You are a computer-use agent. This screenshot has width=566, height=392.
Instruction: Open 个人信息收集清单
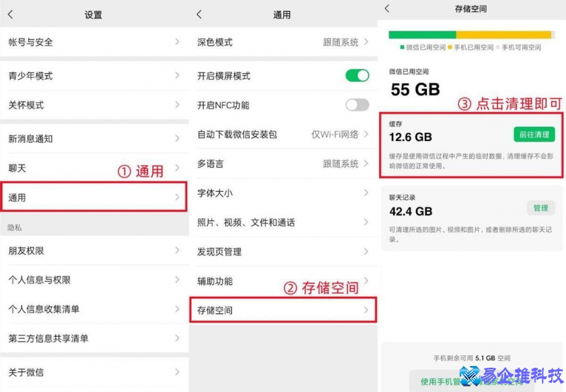click(93, 309)
